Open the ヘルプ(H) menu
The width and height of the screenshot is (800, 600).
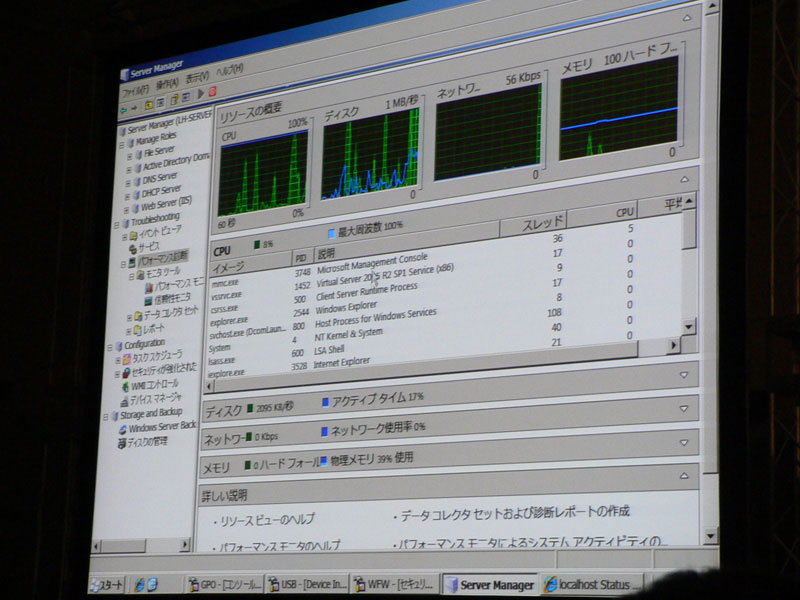(230, 68)
